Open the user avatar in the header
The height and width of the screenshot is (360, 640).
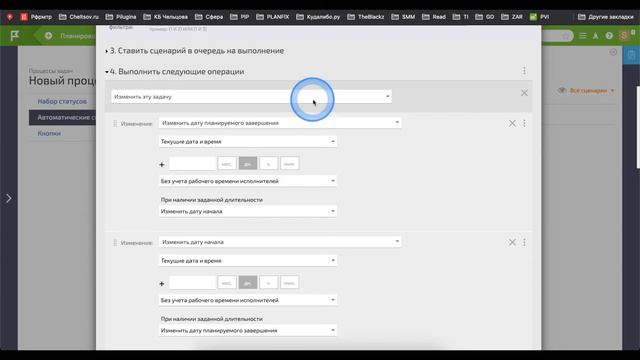click(x=624, y=36)
